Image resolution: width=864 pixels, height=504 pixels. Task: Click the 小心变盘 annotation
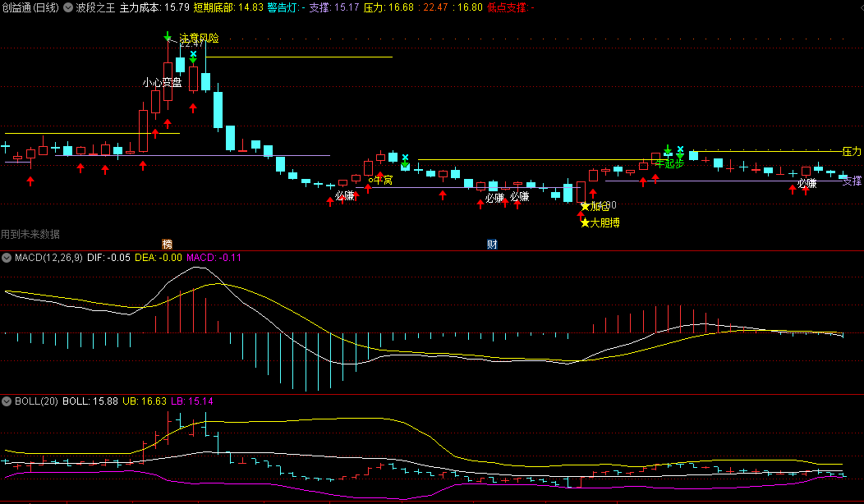(x=162, y=83)
